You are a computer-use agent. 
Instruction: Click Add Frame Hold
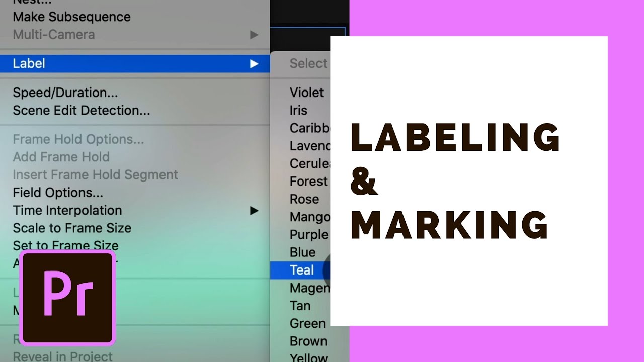(x=61, y=157)
